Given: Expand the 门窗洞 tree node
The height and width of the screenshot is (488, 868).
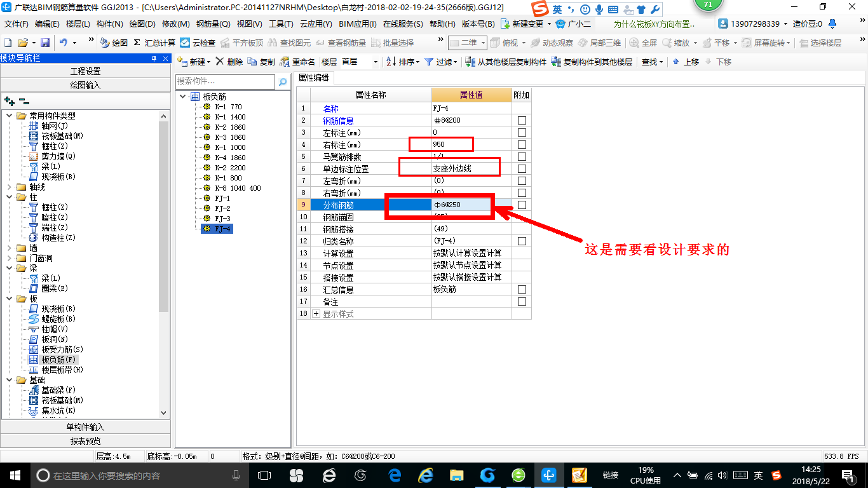Looking at the screenshot, I should click(x=10, y=258).
